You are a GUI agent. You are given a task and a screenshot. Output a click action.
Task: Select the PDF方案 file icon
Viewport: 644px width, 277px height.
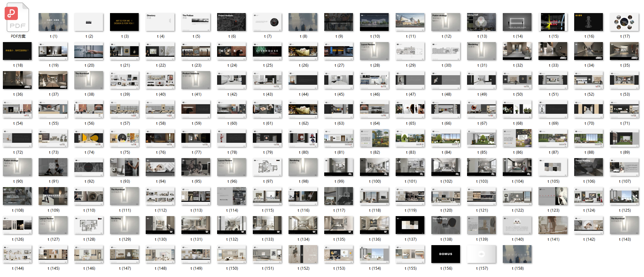click(x=18, y=18)
